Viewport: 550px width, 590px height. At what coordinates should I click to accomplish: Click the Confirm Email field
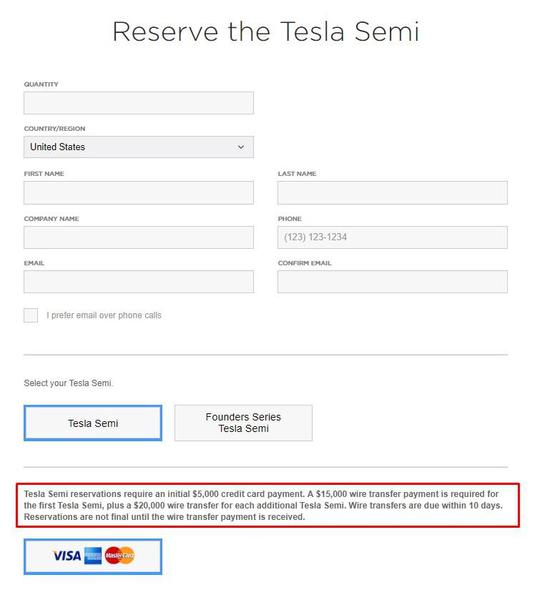click(392, 281)
